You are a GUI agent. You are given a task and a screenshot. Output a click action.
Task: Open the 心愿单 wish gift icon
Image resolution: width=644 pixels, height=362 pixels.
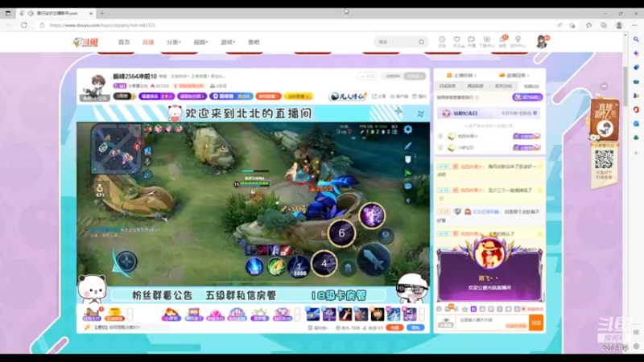[x=171, y=315]
